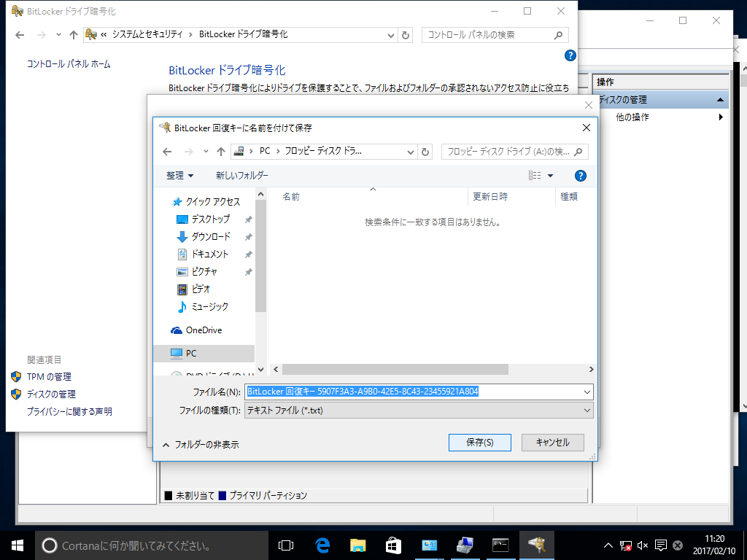Sort by 名前 column header

coord(291,197)
